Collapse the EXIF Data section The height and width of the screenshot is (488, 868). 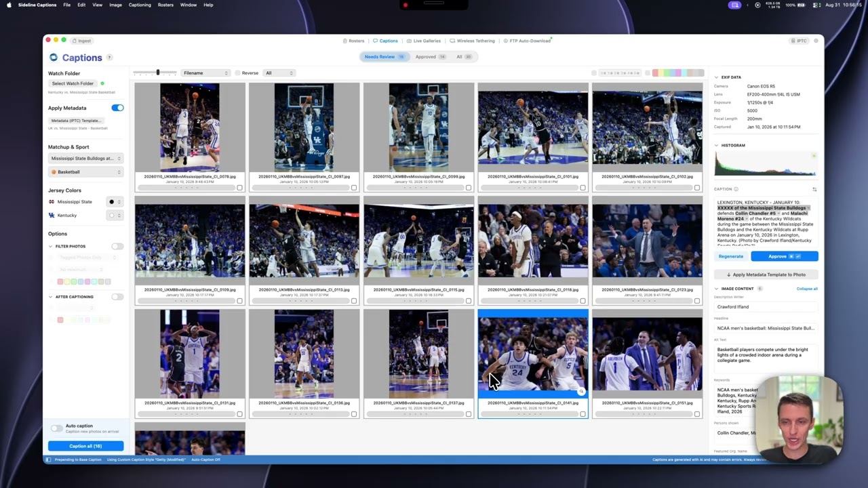point(716,77)
